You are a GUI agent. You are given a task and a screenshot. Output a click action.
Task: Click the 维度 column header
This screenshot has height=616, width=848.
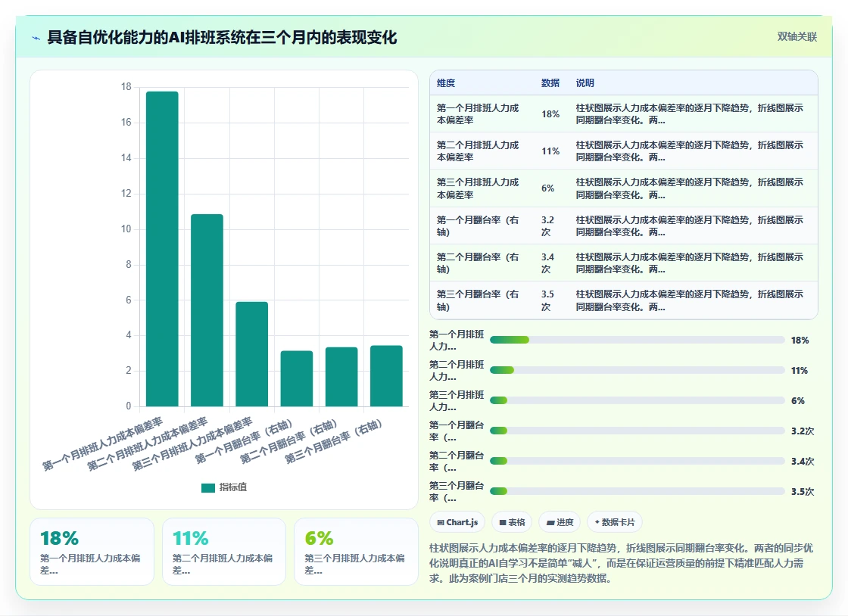[x=446, y=83]
